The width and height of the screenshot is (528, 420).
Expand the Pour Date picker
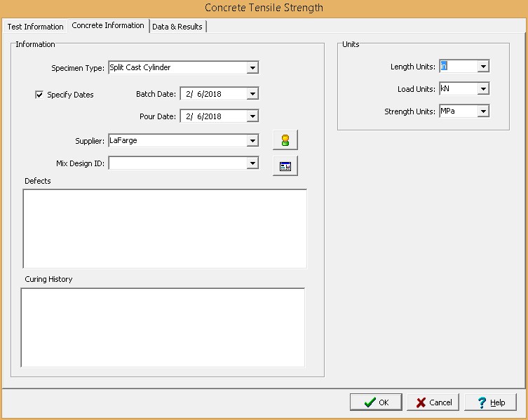tap(252, 116)
